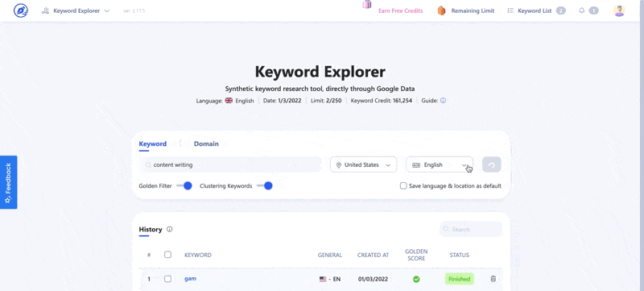Focus the keyword input containing content writing
Viewport: 644px width, 291px height.
[230, 164]
